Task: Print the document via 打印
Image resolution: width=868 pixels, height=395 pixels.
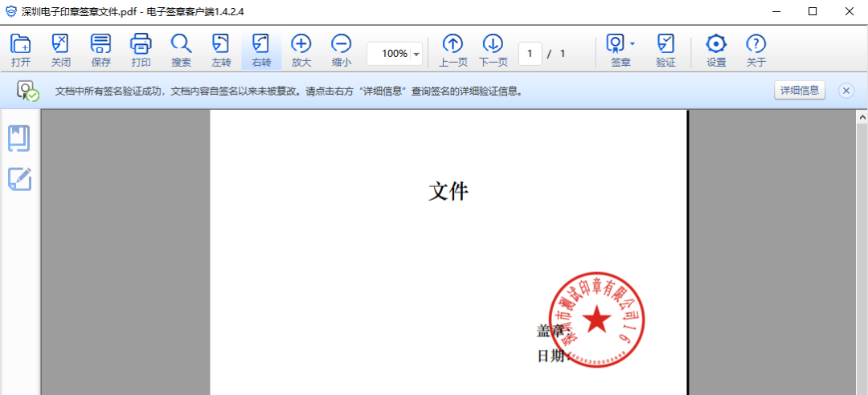Action: coord(141,51)
